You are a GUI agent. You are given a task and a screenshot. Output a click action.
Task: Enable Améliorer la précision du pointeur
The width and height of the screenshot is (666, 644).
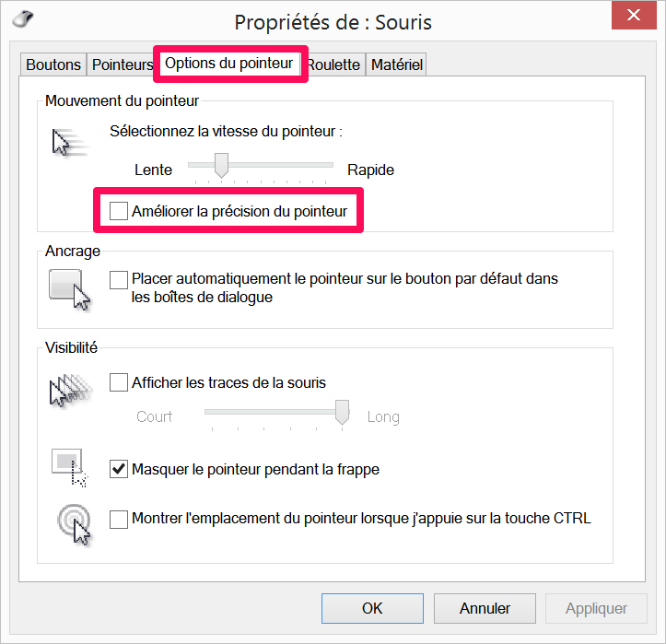(x=119, y=211)
